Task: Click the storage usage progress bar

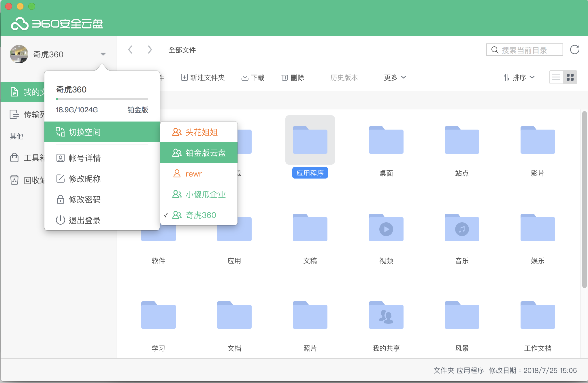Action: tap(102, 99)
